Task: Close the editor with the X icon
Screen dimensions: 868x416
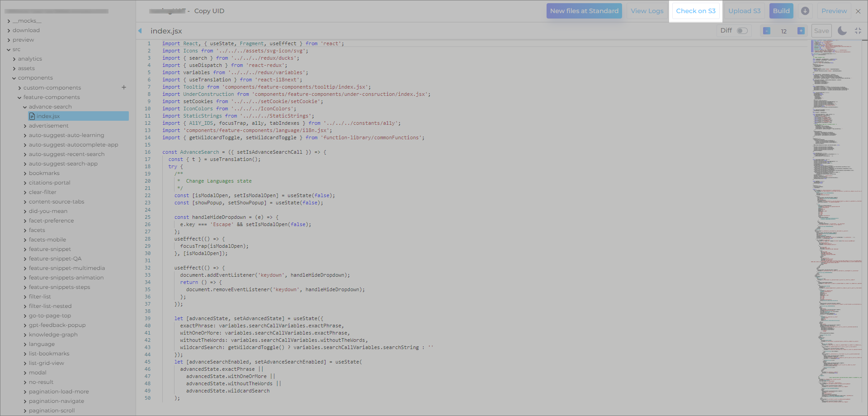Action: (858, 11)
